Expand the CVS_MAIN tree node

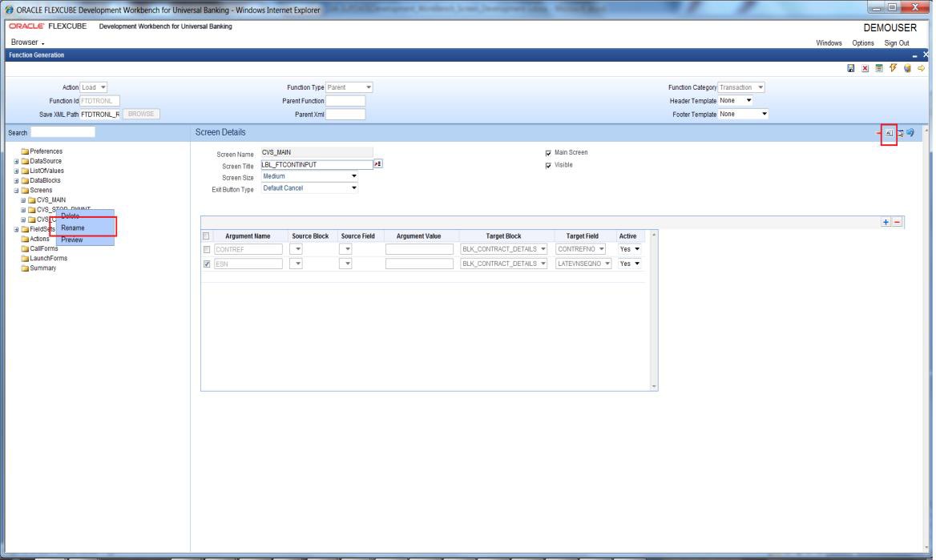click(24, 200)
